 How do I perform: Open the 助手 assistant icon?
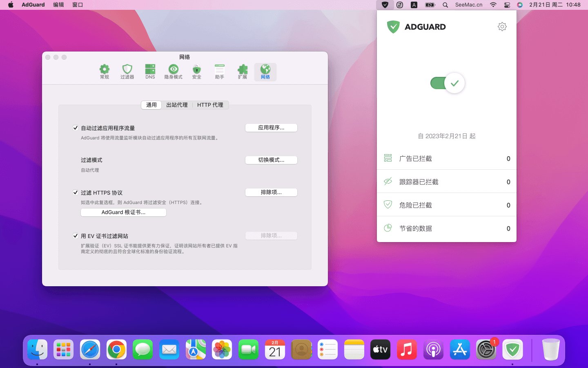coord(220,72)
